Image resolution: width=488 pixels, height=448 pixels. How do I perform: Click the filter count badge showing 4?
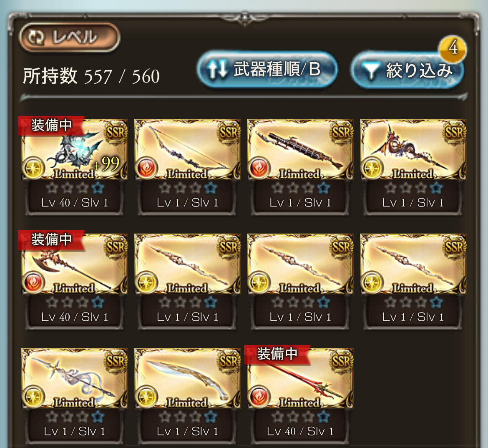point(452,48)
